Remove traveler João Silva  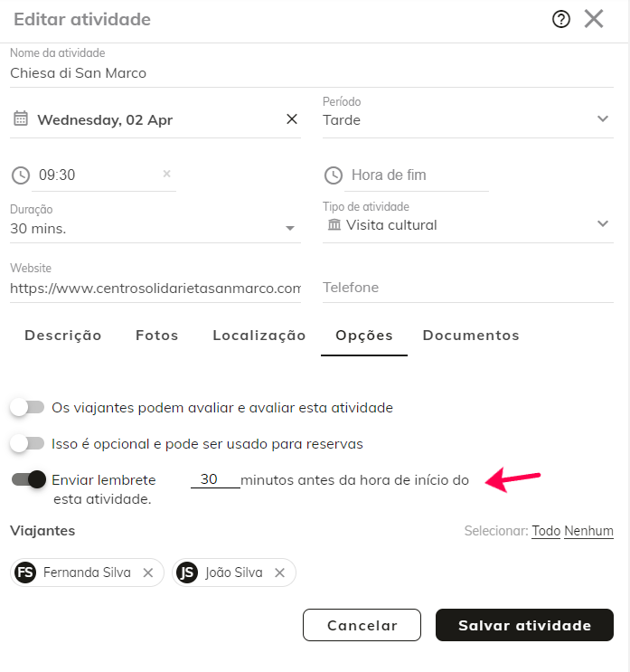(279, 573)
